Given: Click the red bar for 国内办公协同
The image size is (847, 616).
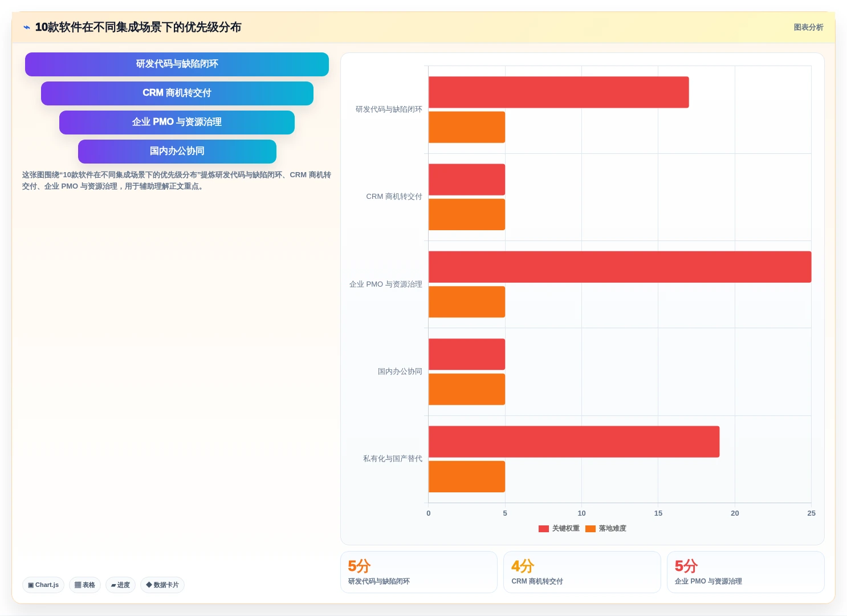Looking at the screenshot, I should click(467, 354).
